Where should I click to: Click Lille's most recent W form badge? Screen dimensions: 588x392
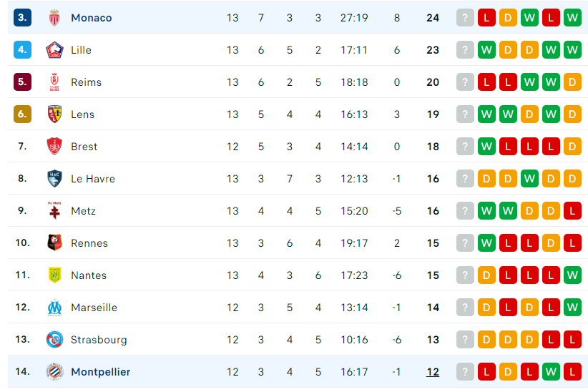pyautogui.click(x=486, y=50)
